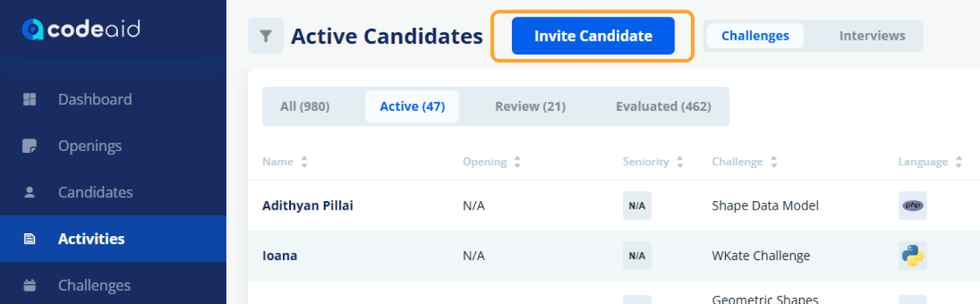The image size is (980, 304).
Task: Click the Activities document icon
Action: [x=29, y=239]
